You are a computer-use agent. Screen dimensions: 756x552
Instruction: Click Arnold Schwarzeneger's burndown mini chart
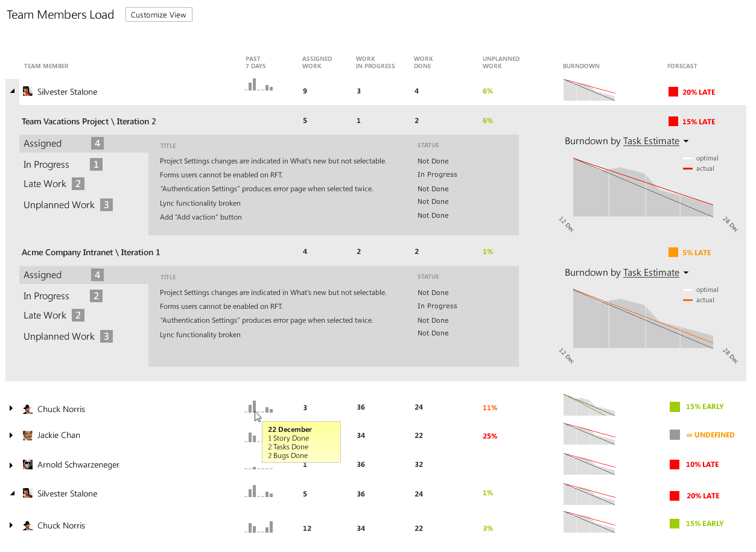coord(589,464)
